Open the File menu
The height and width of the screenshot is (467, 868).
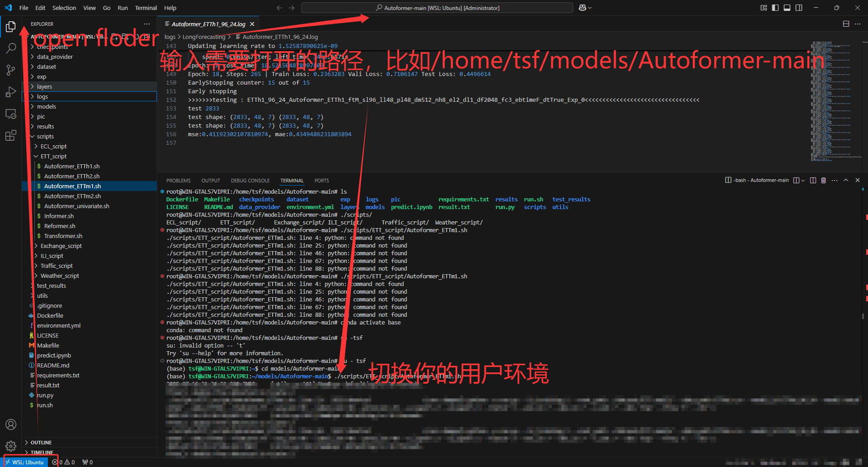24,8
